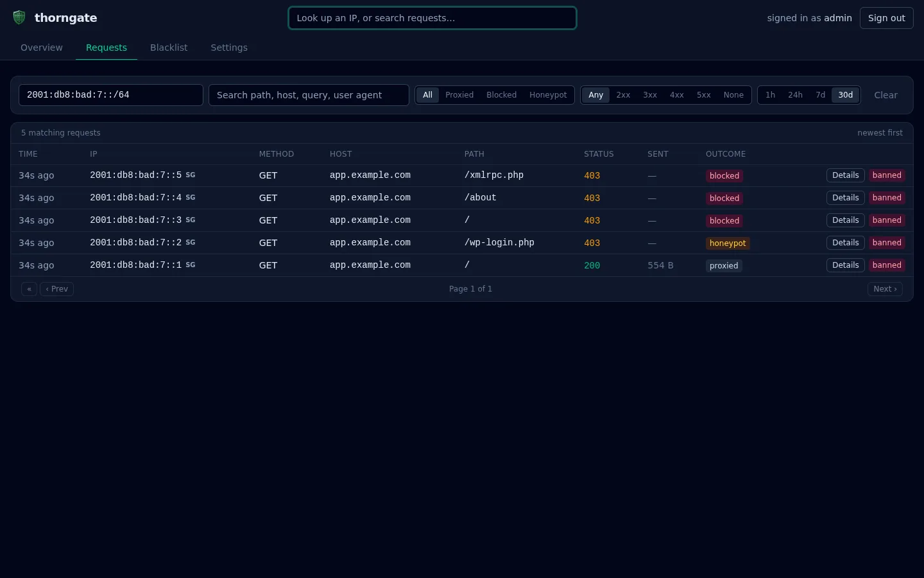Go to the next page
The image size is (924, 578).
click(x=885, y=289)
